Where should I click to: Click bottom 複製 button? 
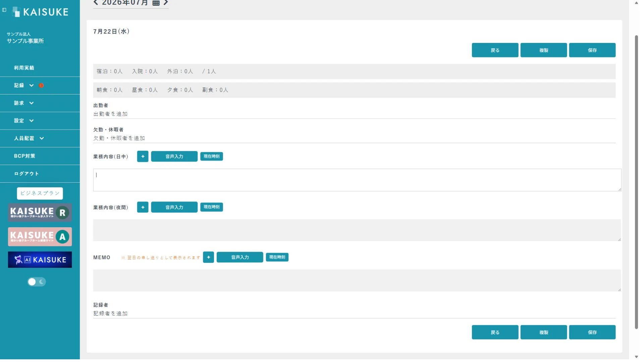tap(544, 333)
